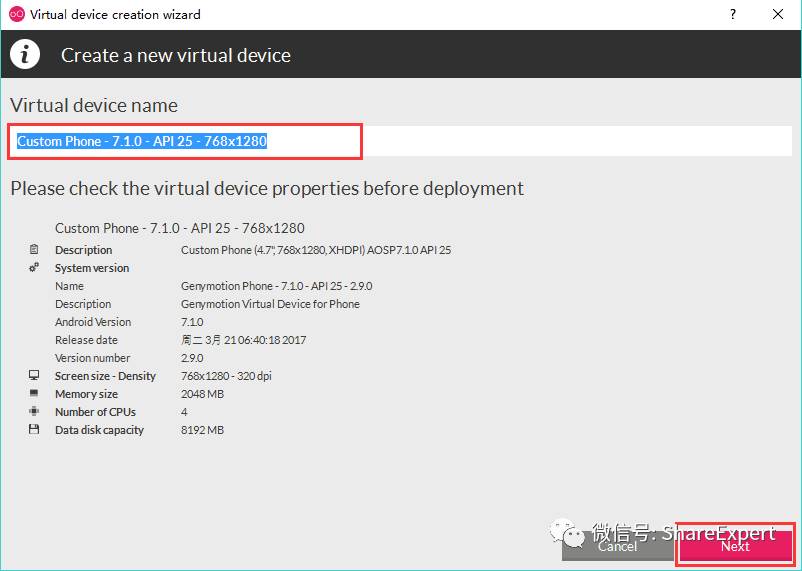Viewport: 802px width, 571px height.
Task: Click the help question mark button
Action: tap(733, 14)
